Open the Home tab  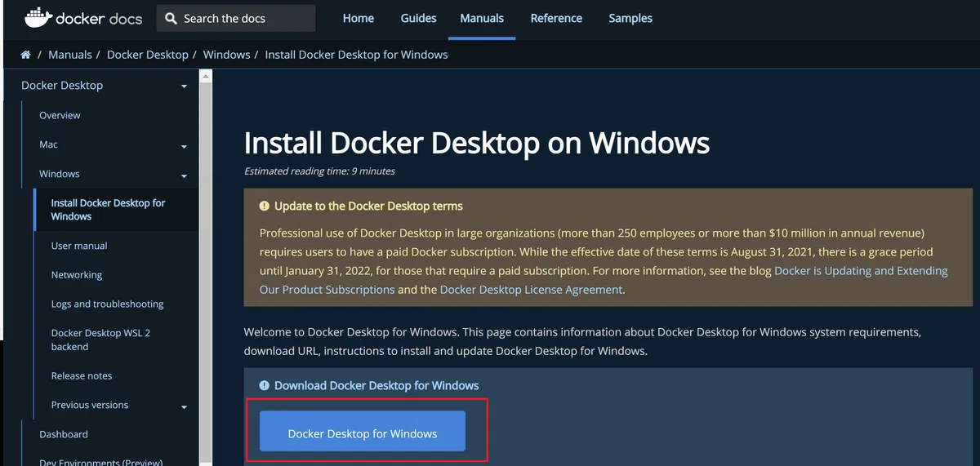tap(359, 18)
